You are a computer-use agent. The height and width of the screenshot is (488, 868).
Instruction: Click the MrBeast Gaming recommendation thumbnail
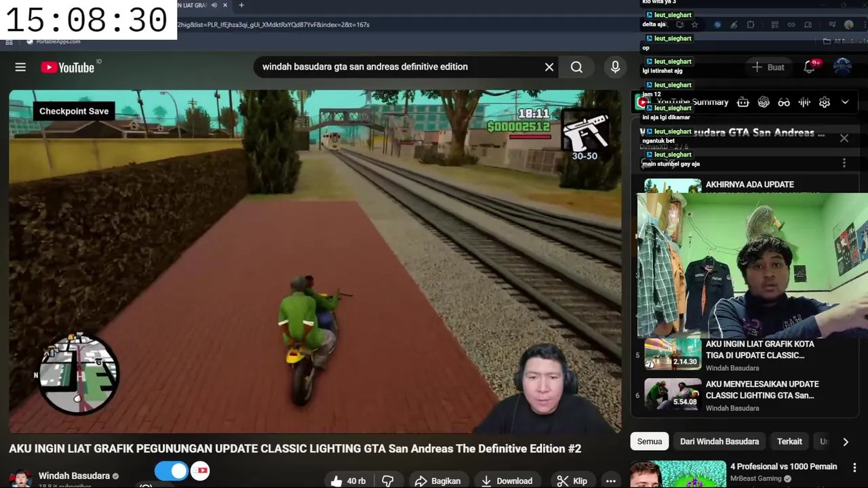tap(678, 474)
